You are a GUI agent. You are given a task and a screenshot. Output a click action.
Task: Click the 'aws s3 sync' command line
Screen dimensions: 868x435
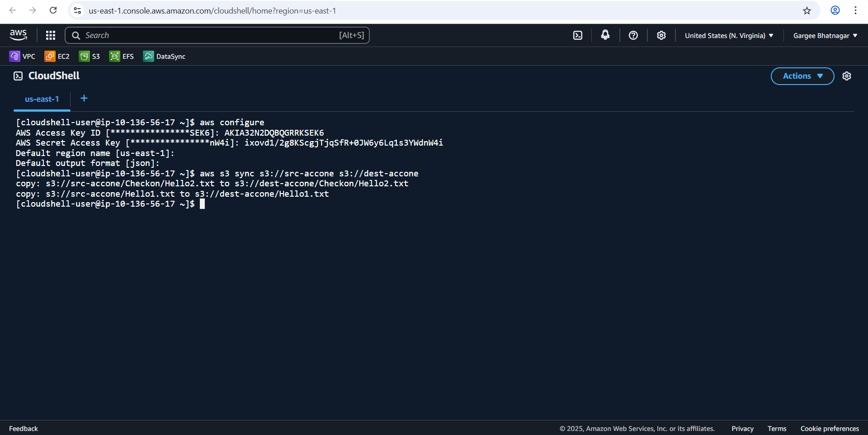point(217,174)
